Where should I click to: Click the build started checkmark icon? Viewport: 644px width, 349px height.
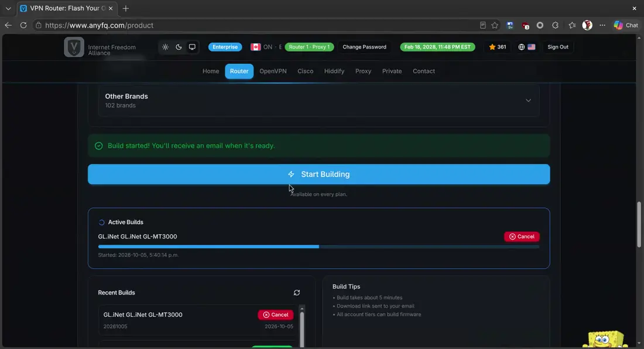[98, 146]
